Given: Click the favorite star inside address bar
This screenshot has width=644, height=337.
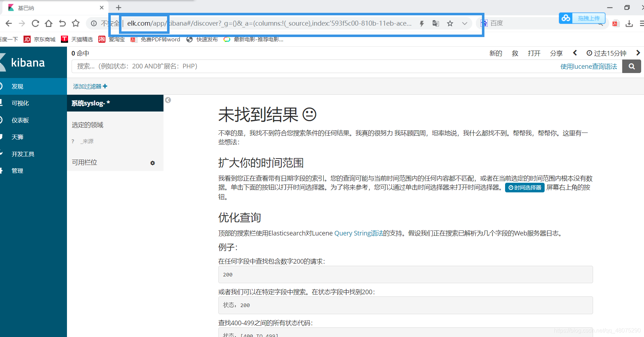Looking at the screenshot, I should click(450, 24).
